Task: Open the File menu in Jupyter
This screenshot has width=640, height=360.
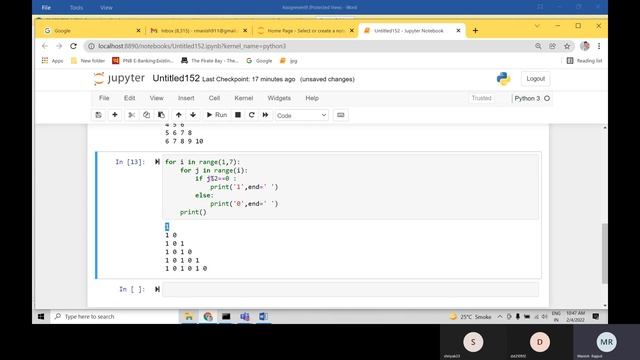Action: [104, 98]
